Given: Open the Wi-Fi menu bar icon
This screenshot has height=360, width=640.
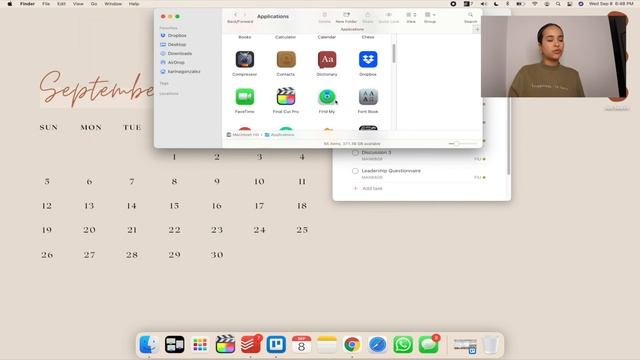Looking at the screenshot, I should [535, 4].
